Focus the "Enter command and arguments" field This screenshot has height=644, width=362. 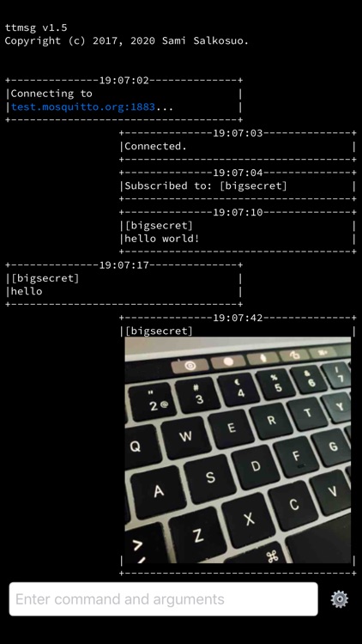163,598
